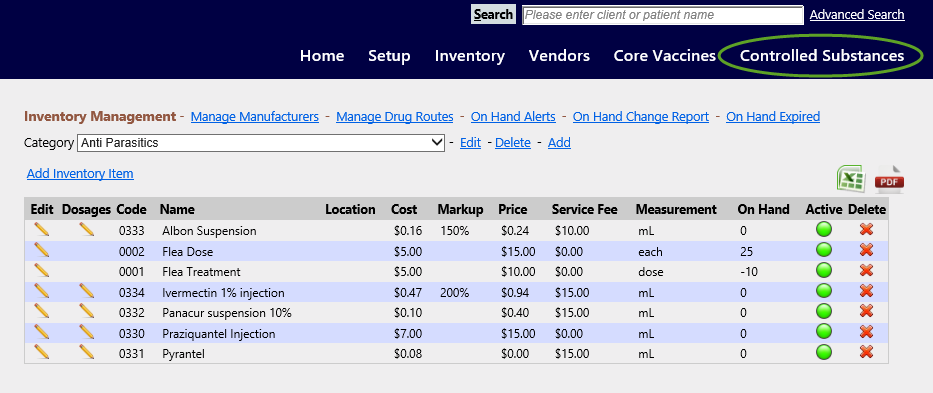Focus the client or patient search field
This screenshot has height=393, width=933.
point(663,15)
